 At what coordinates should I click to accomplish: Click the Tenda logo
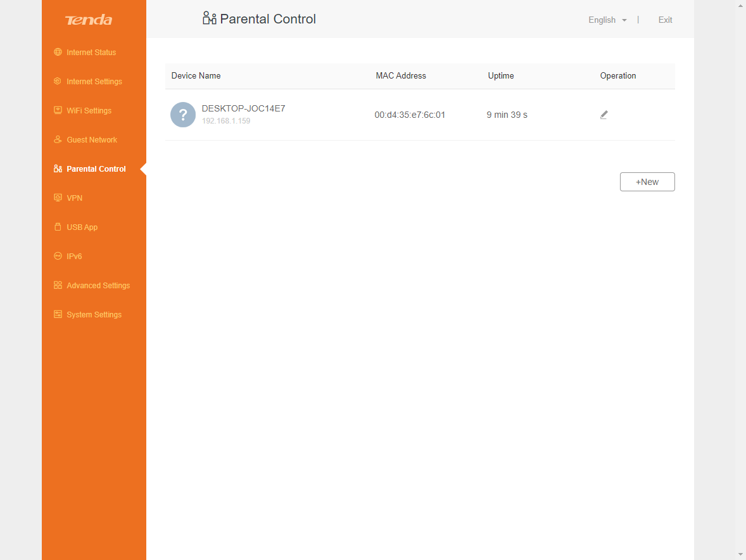pyautogui.click(x=89, y=20)
